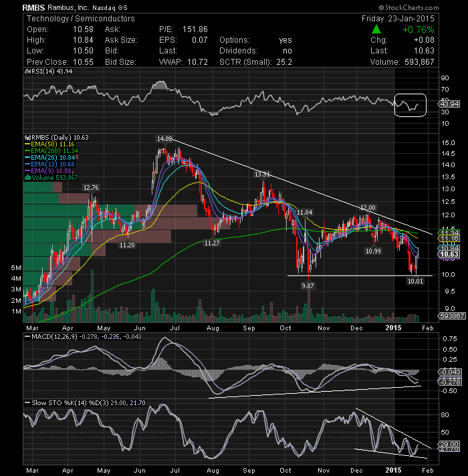Select the VWAP value "10.72"
Image resolution: width=468 pixels, height=476 pixels.
coord(198,62)
